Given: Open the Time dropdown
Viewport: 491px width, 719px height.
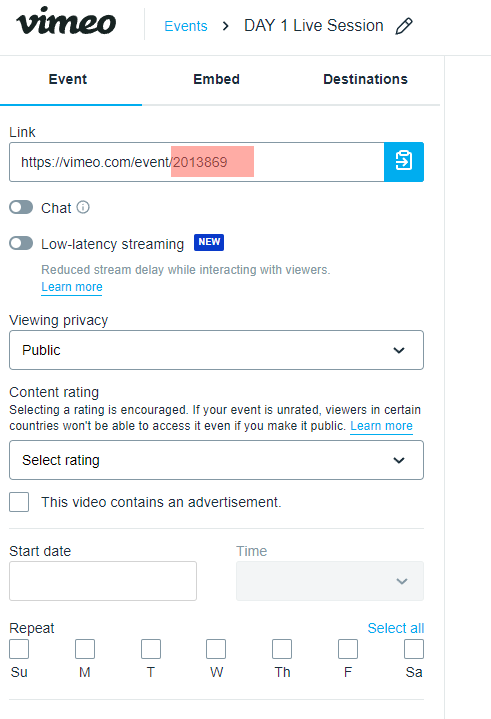Looking at the screenshot, I should click(x=330, y=581).
